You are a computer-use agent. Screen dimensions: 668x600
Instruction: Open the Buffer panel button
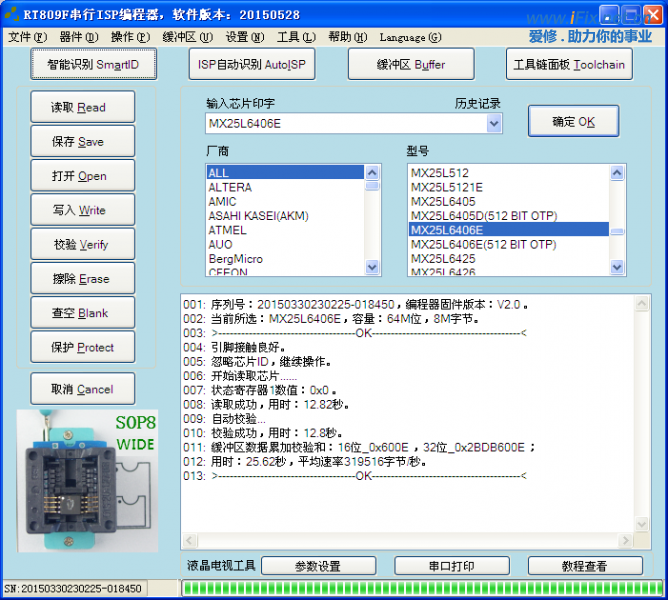point(411,64)
